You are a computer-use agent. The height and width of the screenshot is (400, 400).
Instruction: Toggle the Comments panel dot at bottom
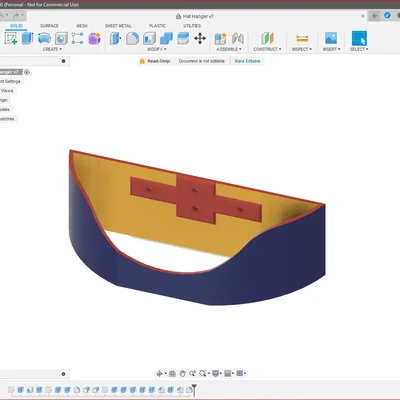pyautogui.click(x=63, y=374)
